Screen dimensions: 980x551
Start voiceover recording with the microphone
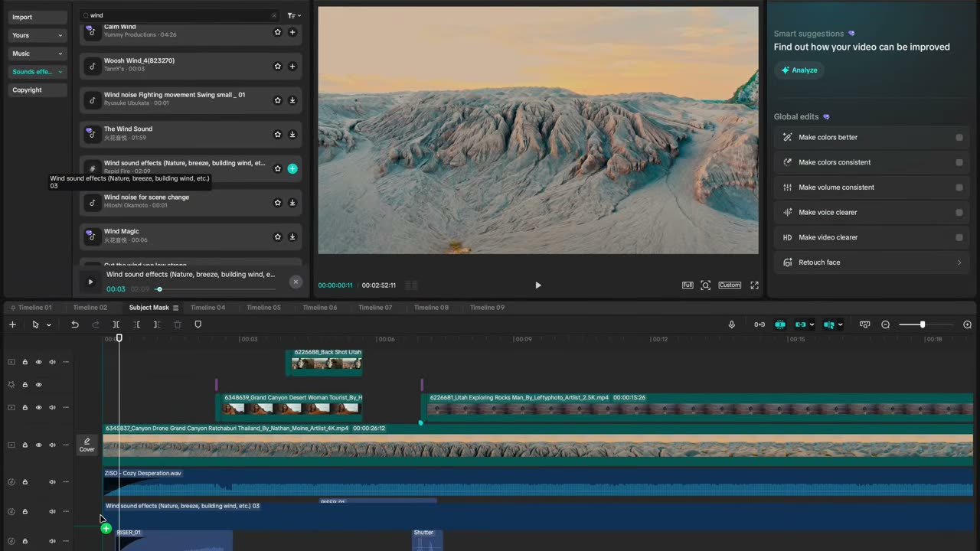731,324
